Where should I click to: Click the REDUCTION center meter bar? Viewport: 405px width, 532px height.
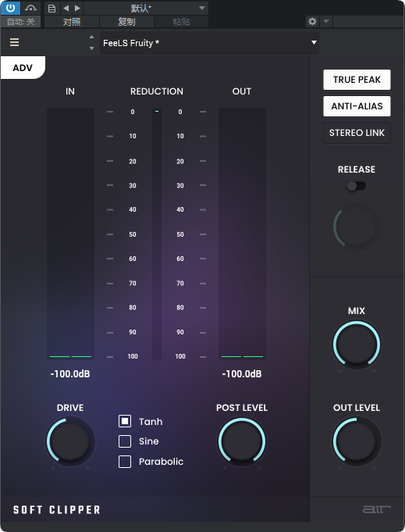(x=157, y=234)
